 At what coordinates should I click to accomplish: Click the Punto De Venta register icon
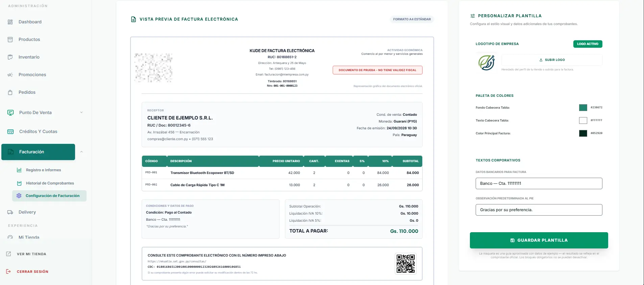(10, 113)
